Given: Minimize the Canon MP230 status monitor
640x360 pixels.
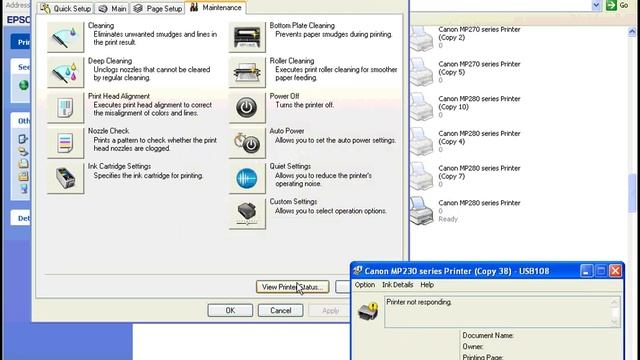Looking at the screenshot, I should [586, 271].
